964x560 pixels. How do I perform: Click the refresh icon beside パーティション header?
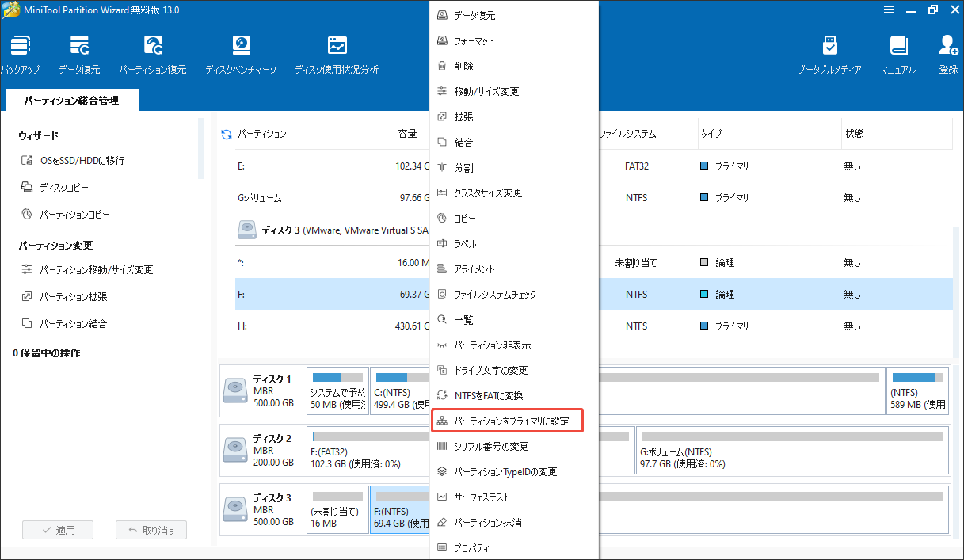point(227,135)
